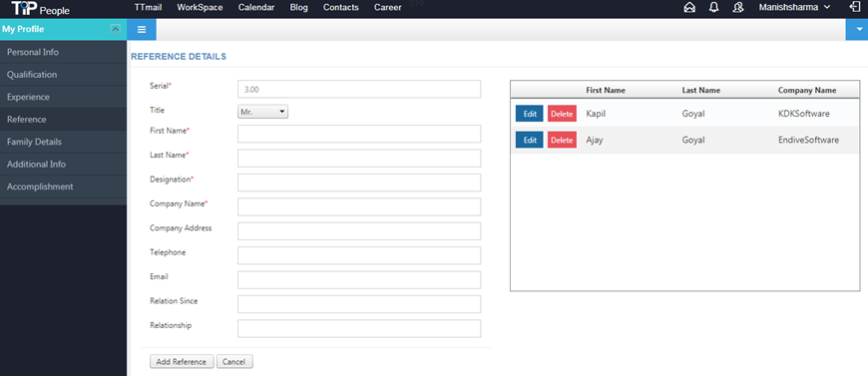This screenshot has width=868, height=376.
Task: Click the KDKSoftware cell
Action: coord(804,114)
